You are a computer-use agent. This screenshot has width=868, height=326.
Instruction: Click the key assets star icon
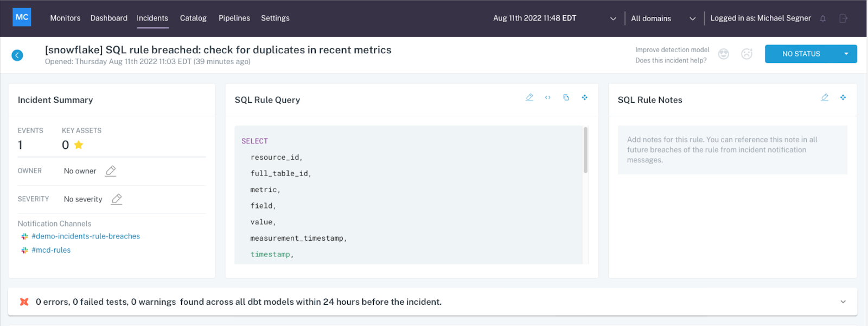[79, 145]
